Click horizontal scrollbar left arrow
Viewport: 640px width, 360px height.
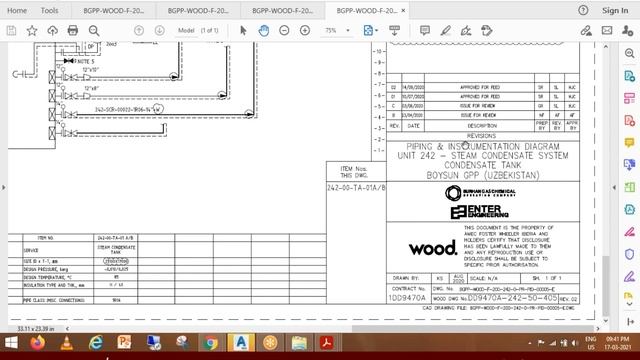coord(67,329)
